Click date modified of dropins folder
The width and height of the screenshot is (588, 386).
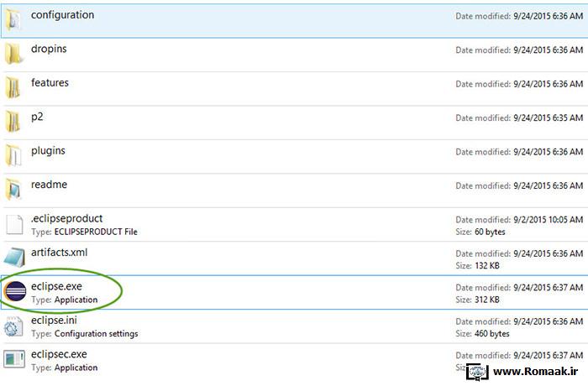[x=519, y=50]
